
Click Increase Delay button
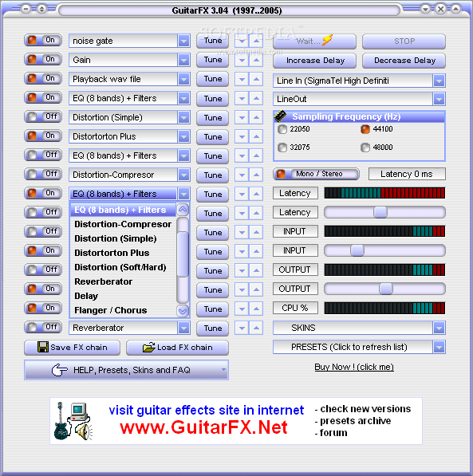click(x=315, y=61)
